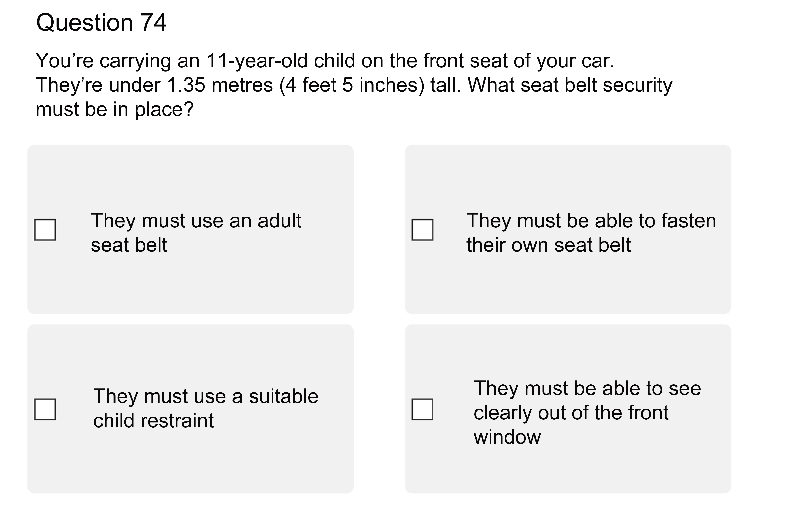Click the 'Question 74' heading
The height and width of the screenshot is (507, 812).
101,23
